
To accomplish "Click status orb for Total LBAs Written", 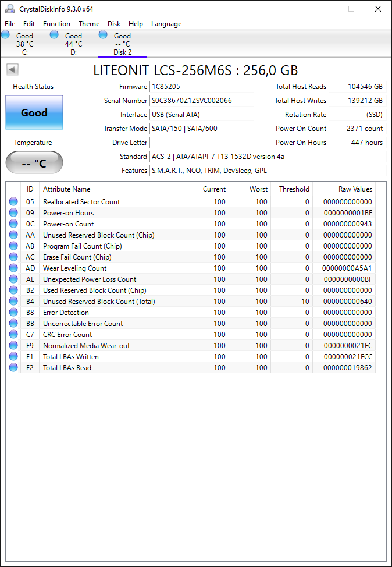I will pyautogui.click(x=13, y=356).
